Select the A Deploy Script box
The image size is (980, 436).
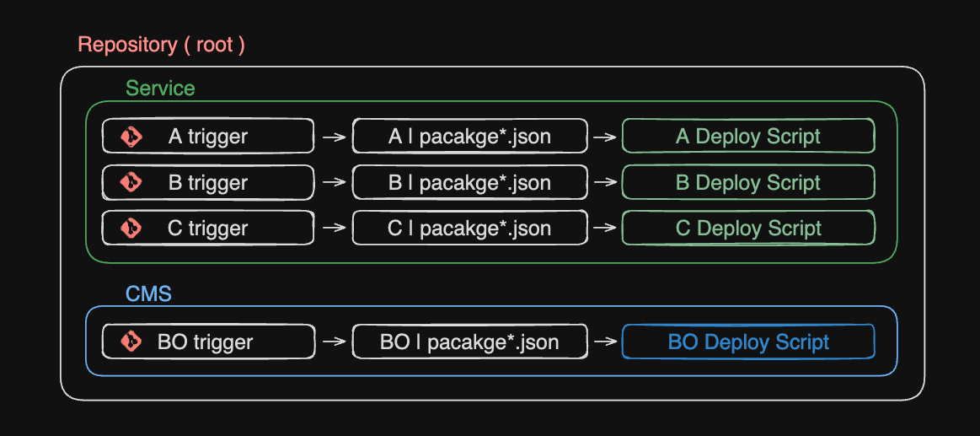click(x=747, y=137)
